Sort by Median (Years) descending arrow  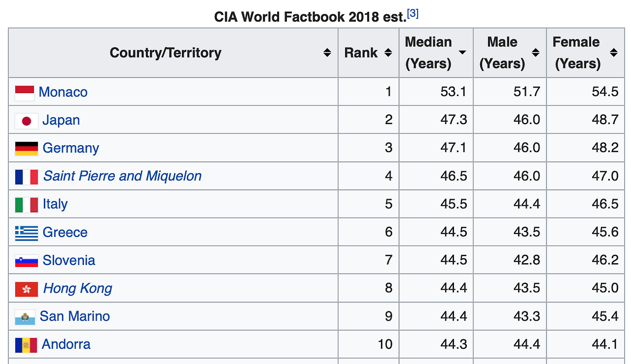tap(462, 53)
